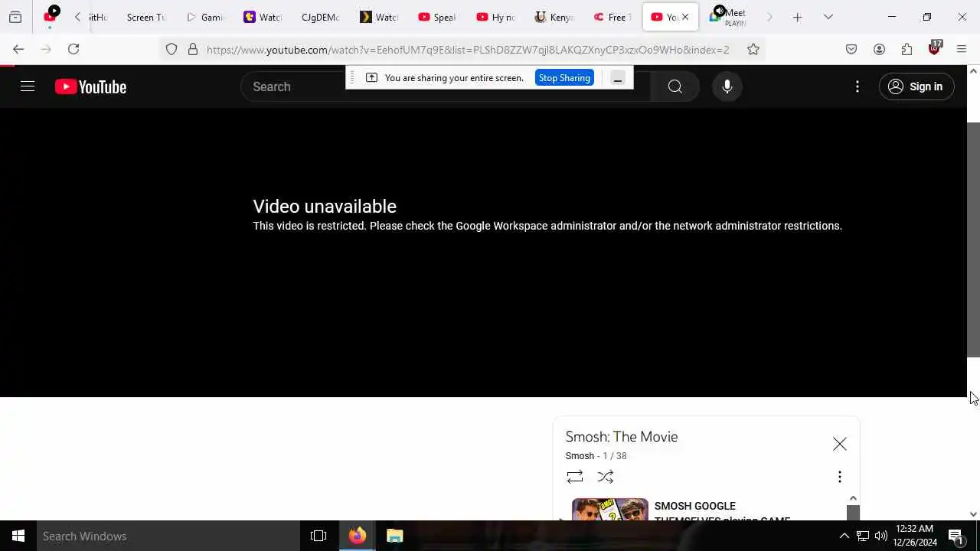The image size is (980, 551).
Task: Open the YouTube guide hamburger menu
Action: tap(28, 86)
